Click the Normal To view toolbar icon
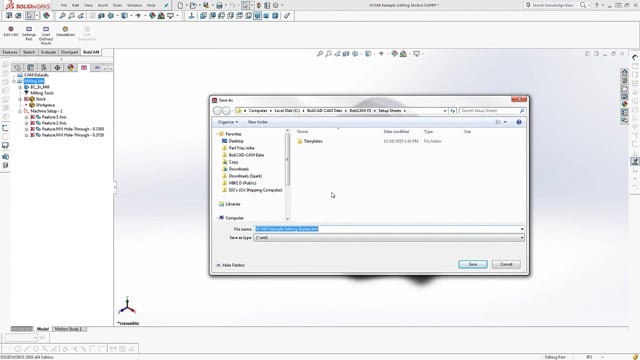Image resolution: width=640 pixels, height=360 pixels. pyautogui.click(x=191, y=16)
